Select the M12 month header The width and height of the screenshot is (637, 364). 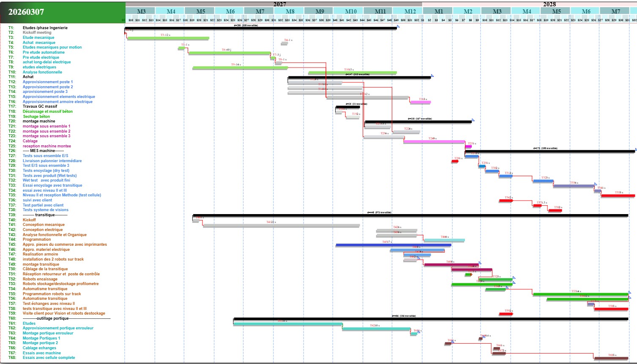click(x=410, y=11)
